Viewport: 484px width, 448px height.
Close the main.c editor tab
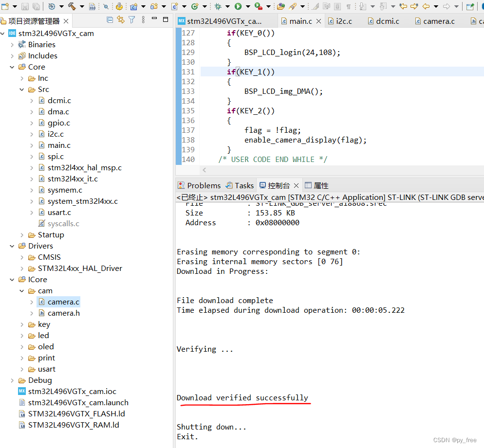point(319,21)
